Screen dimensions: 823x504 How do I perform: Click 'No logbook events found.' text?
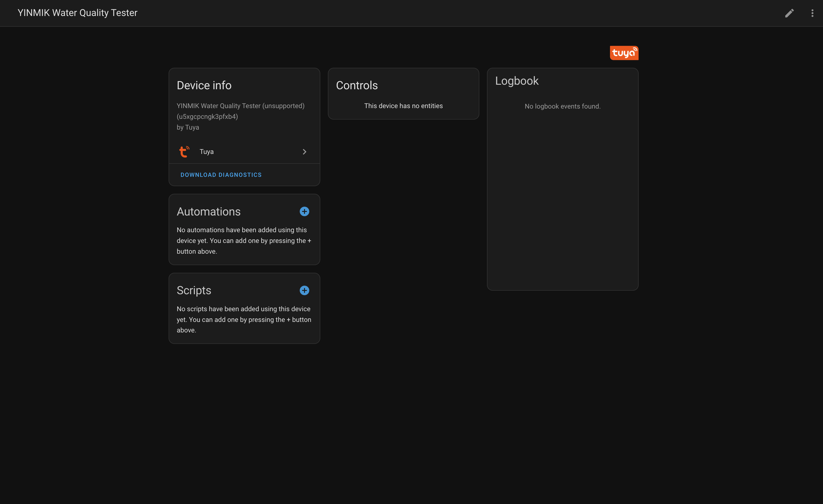point(562,106)
